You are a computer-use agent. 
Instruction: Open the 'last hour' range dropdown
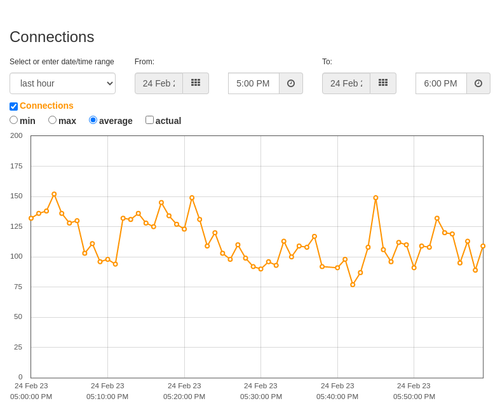(63, 83)
